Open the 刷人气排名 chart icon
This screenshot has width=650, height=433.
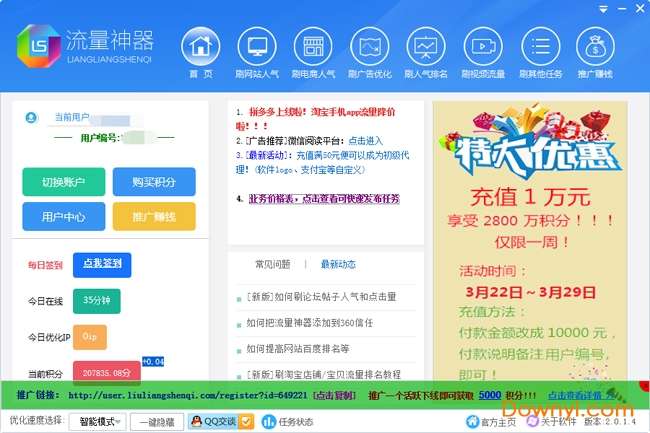(426, 46)
